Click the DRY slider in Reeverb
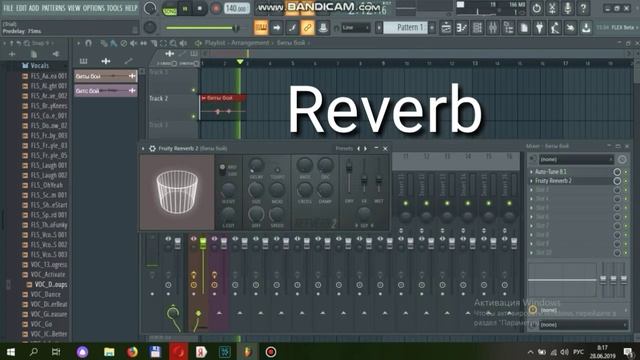Viewport: 640px width, 360px height. [349, 177]
